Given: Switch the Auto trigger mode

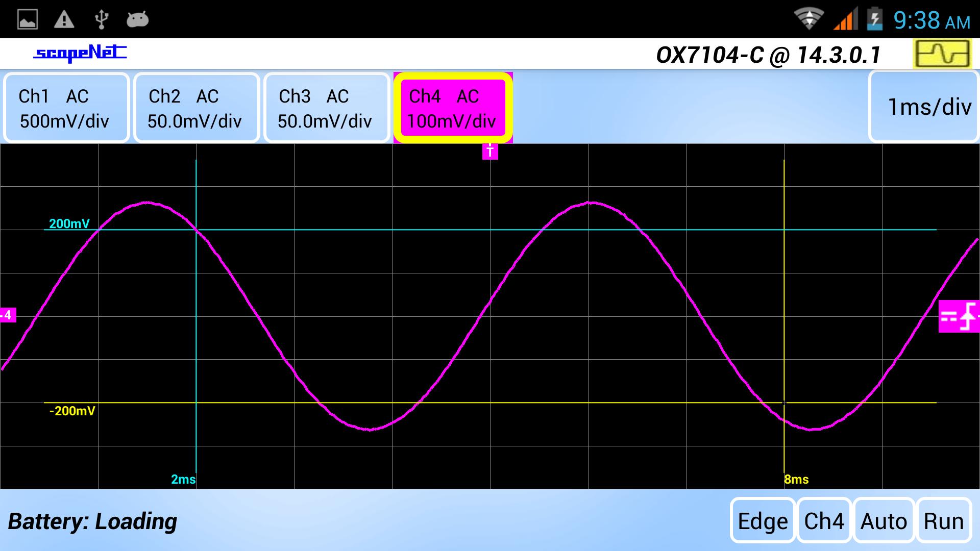Looking at the screenshot, I should 884,521.
